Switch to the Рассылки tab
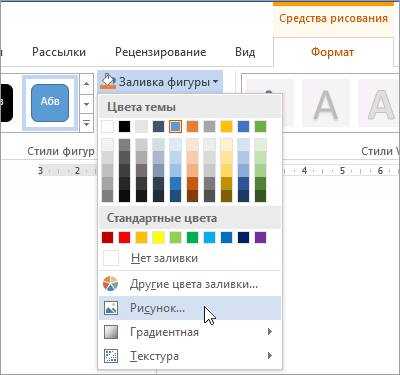Viewport: 400px width, 375px height. [59, 52]
